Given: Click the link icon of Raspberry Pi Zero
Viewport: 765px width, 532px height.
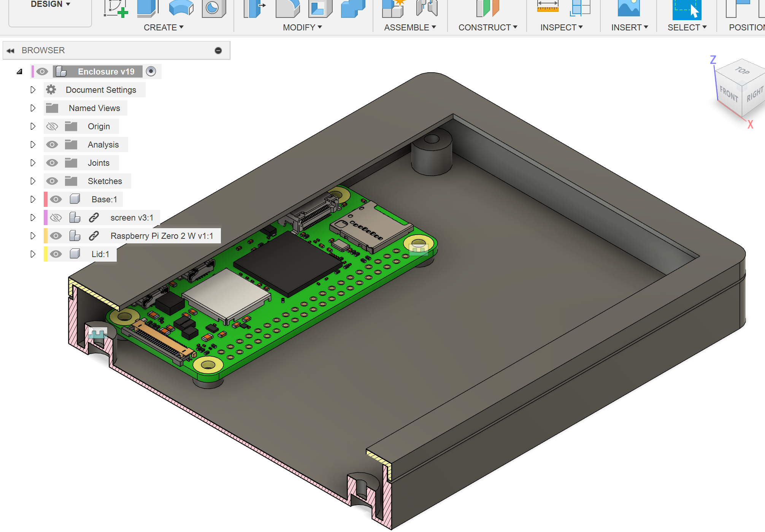Looking at the screenshot, I should (x=94, y=236).
